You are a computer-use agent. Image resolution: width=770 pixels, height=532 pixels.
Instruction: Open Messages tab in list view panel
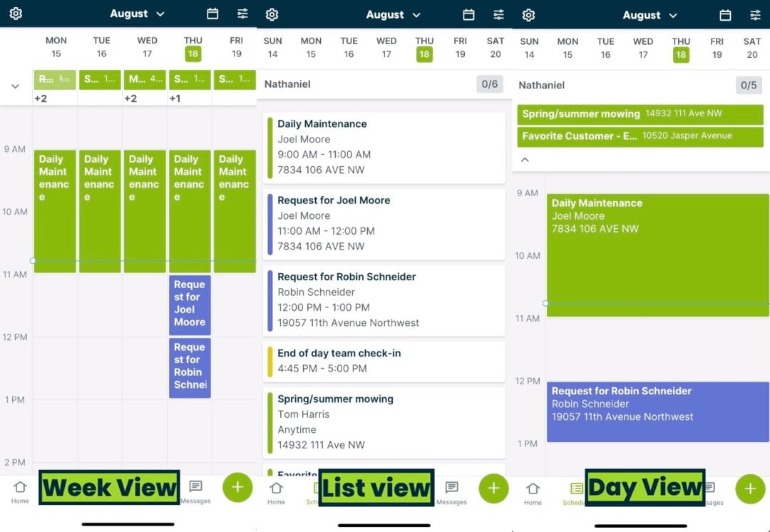click(451, 491)
